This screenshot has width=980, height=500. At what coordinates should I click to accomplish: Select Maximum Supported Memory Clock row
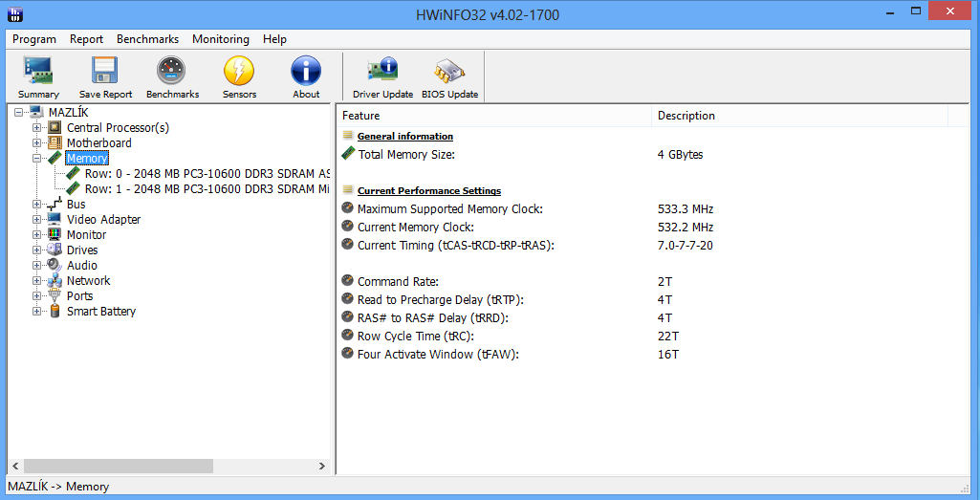coord(650,208)
